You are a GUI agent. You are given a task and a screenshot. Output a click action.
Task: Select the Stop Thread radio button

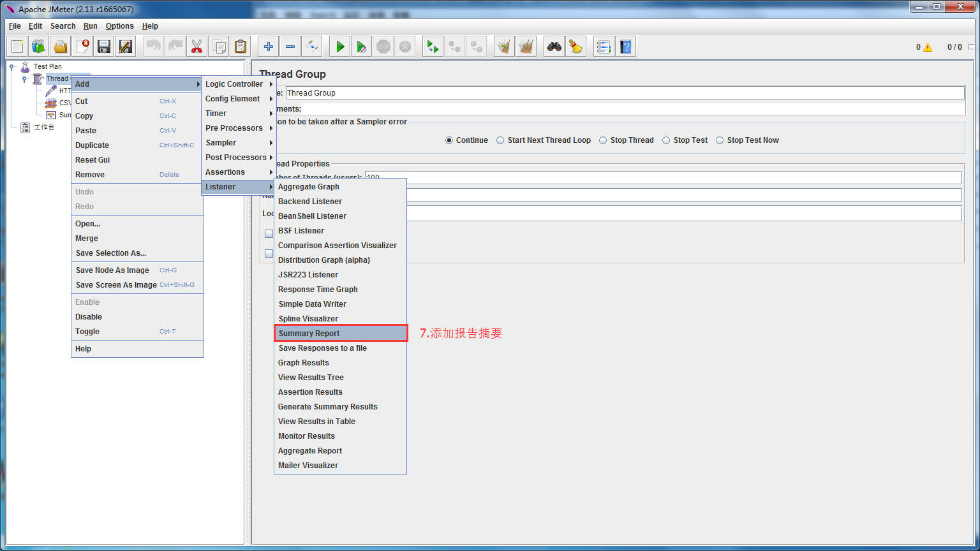pyautogui.click(x=603, y=140)
